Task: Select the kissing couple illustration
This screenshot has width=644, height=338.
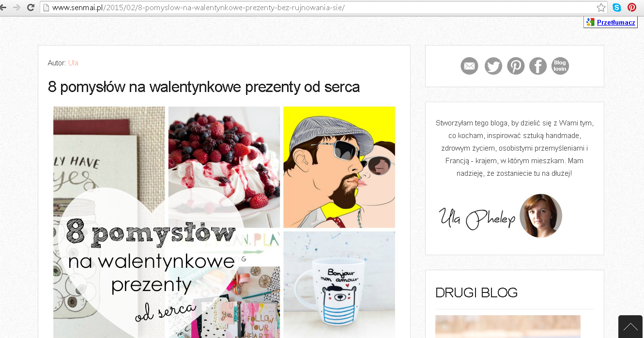Action: tap(339, 167)
